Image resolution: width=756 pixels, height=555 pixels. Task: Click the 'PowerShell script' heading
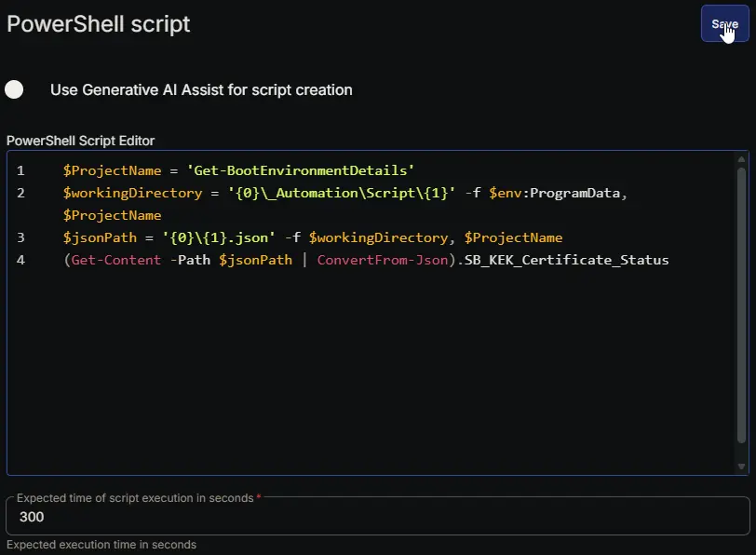pos(99,24)
